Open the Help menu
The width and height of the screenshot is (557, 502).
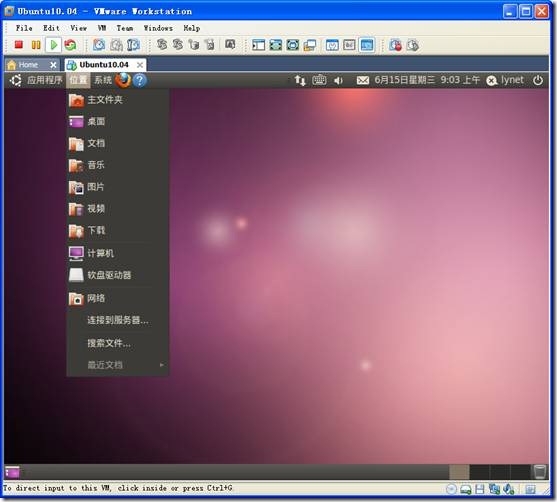tap(191, 28)
